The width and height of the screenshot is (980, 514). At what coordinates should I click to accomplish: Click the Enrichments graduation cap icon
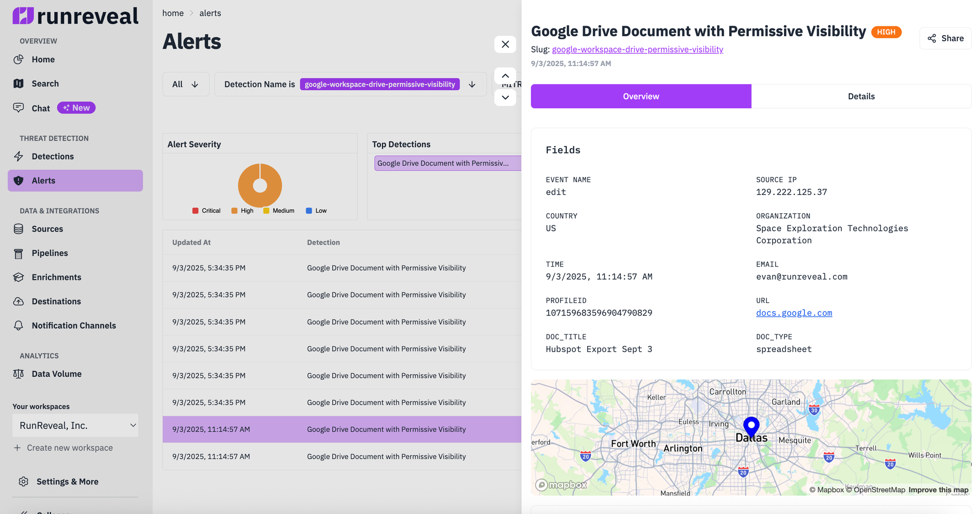pos(19,277)
